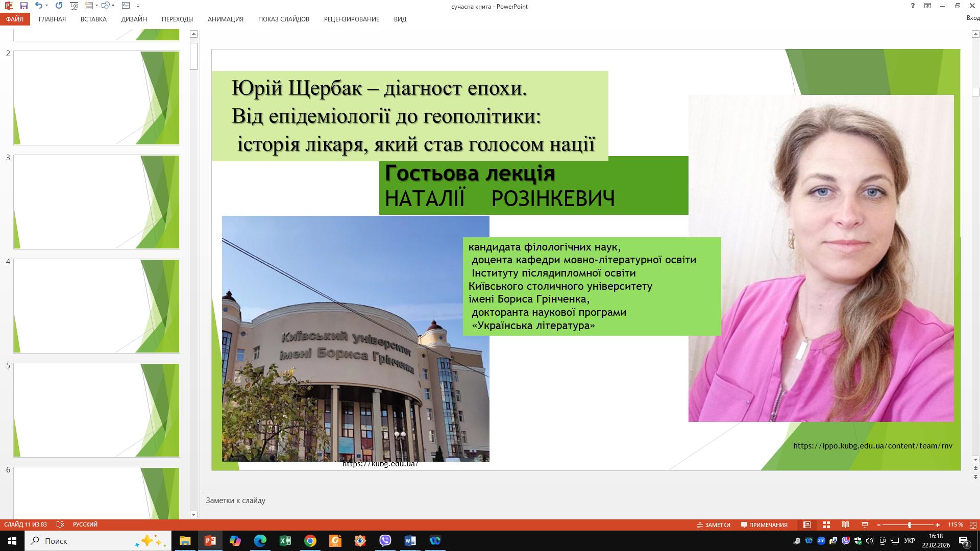Open the Undo history dropdown arrow
Image resolution: width=980 pixels, height=551 pixels.
(x=47, y=6)
